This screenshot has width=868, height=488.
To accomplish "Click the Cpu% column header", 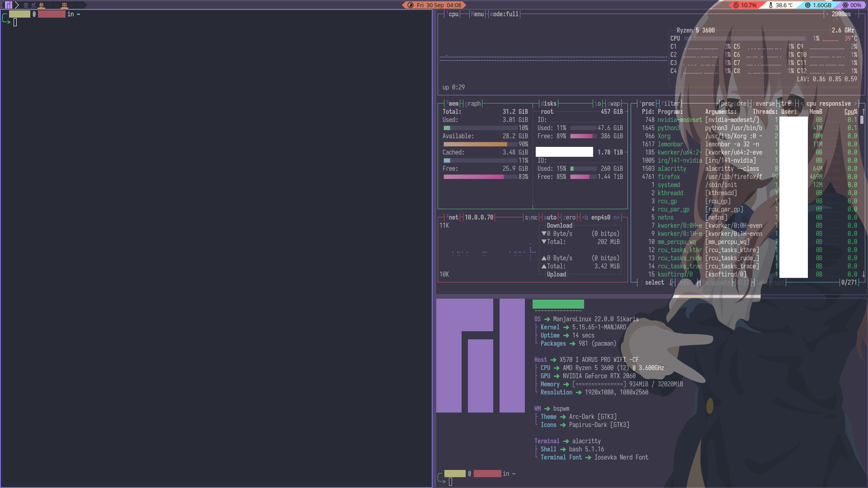I will pos(851,112).
